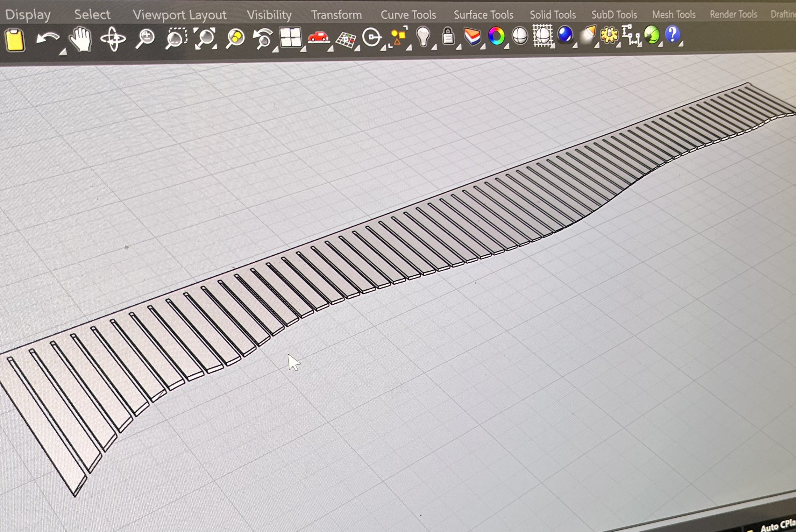Viewport: 796px width, 532px height.
Task: Activate the Zoom Dynamic magnifier
Action: click(x=145, y=39)
